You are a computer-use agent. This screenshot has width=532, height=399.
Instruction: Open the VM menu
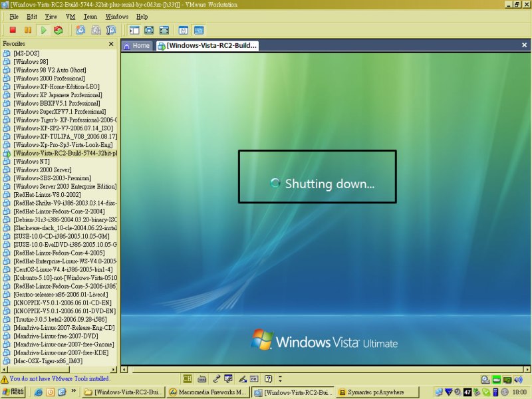coord(70,17)
